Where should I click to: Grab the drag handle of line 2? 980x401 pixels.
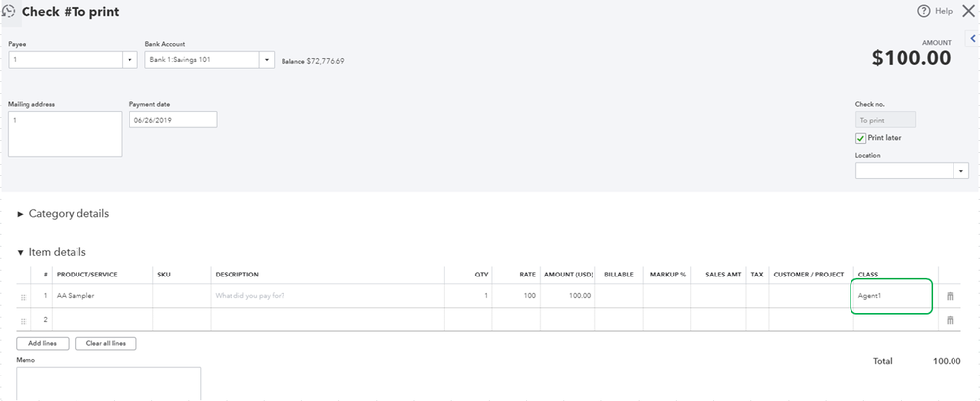point(24,321)
